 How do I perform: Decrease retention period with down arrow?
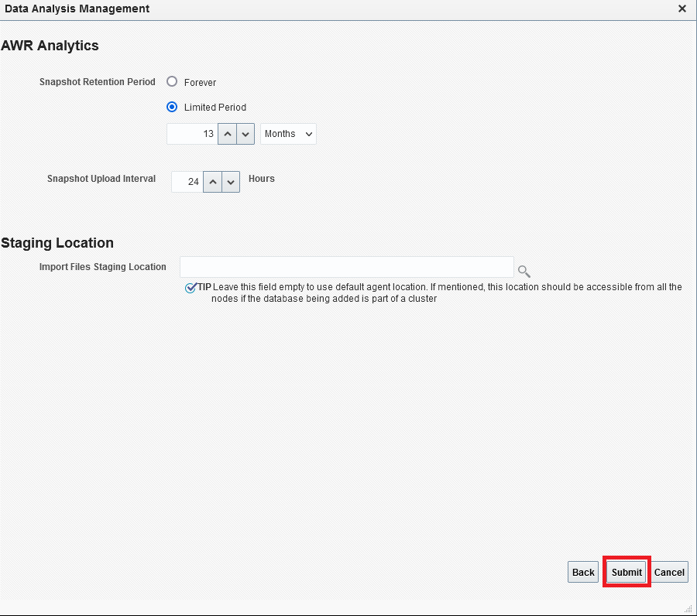245,134
